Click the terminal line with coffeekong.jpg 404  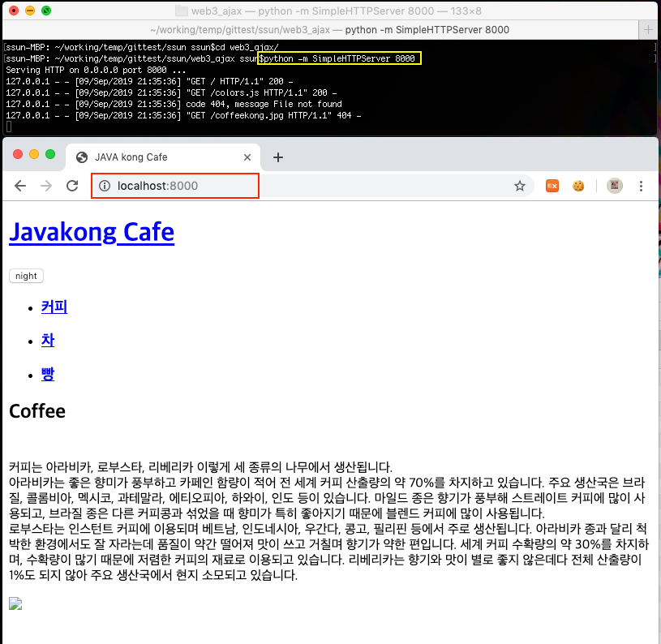pyautogui.click(x=183, y=115)
